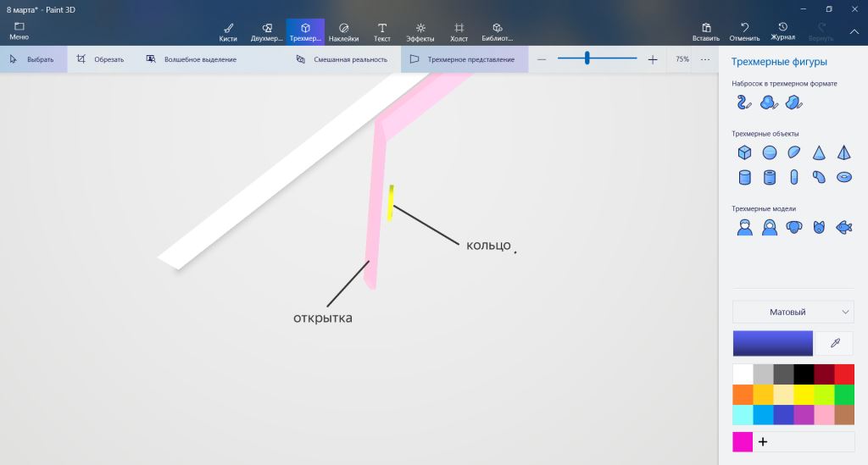Open the Меню menu

pyautogui.click(x=19, y=31)
